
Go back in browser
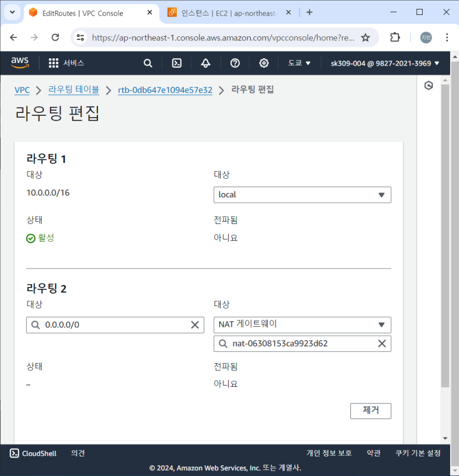pos(14,37)
